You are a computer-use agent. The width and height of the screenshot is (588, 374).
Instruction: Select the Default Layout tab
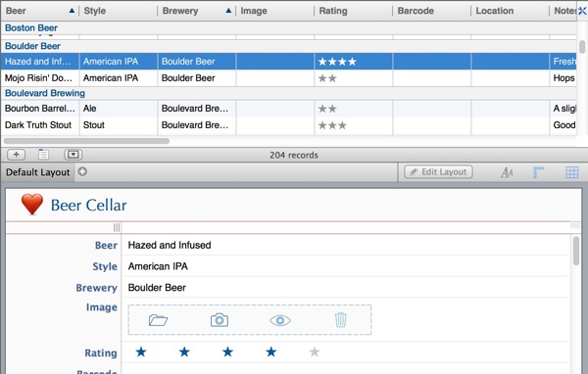pyautogui.click(x=38, y=172)
